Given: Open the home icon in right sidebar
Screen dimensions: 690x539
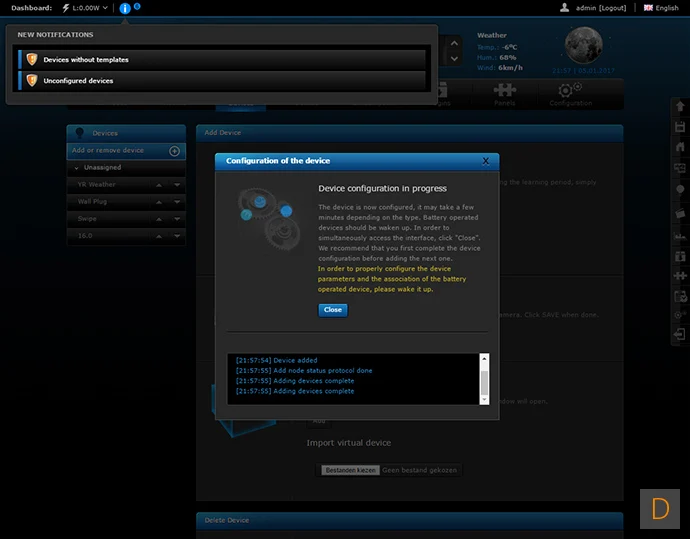Looking at the screenshot, I should click(680, 147).
